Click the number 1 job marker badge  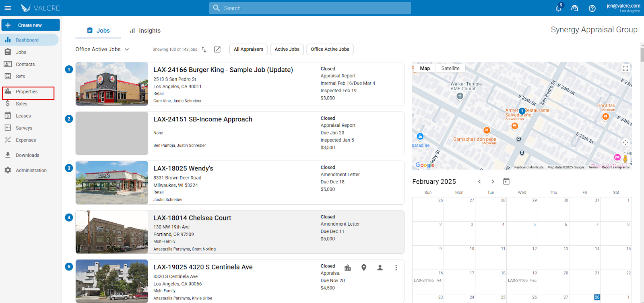pyautogui.click(x=69, y=69)
